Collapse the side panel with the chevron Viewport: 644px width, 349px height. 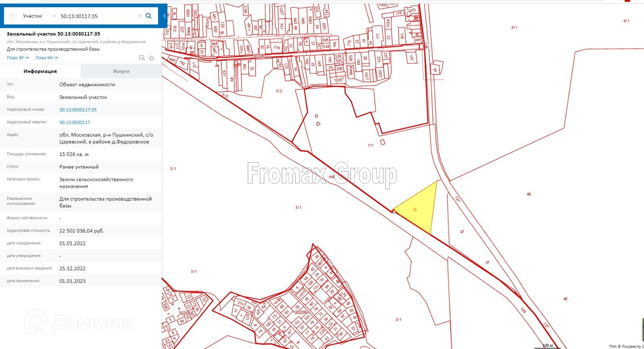point(165,16)
